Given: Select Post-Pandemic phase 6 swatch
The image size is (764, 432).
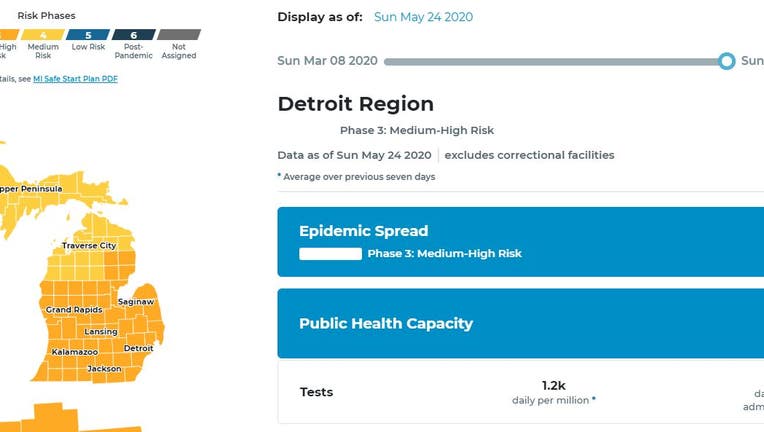Looking at the screenshot, I should pos(134,35).
